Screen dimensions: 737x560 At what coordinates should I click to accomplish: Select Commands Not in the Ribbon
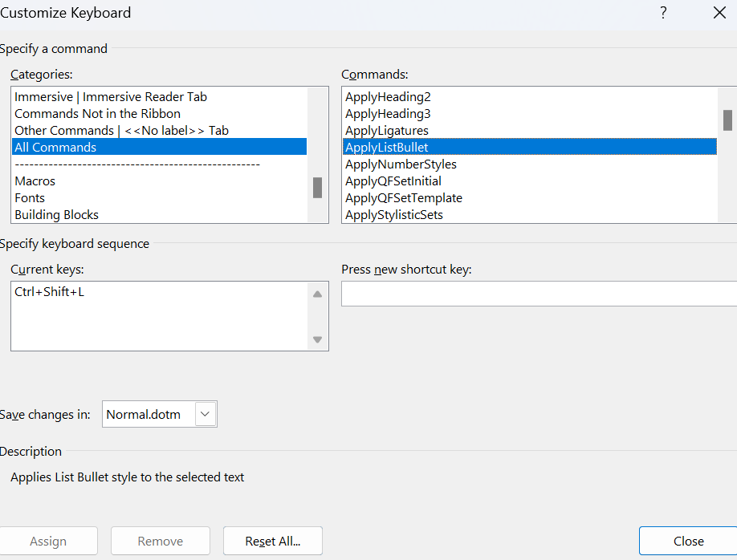[97, 114]
